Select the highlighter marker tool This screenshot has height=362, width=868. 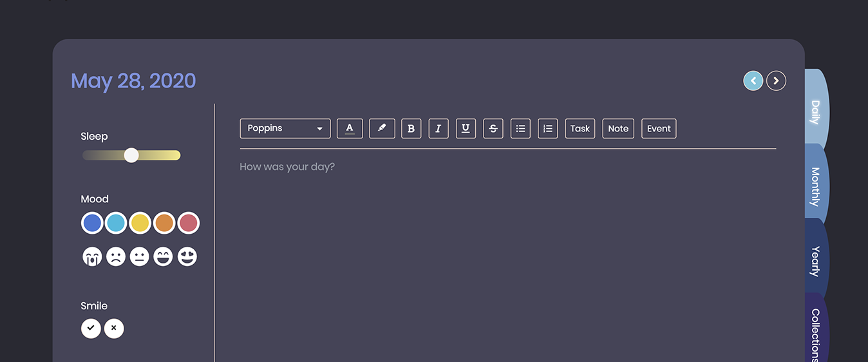click(x=382, y=128)
